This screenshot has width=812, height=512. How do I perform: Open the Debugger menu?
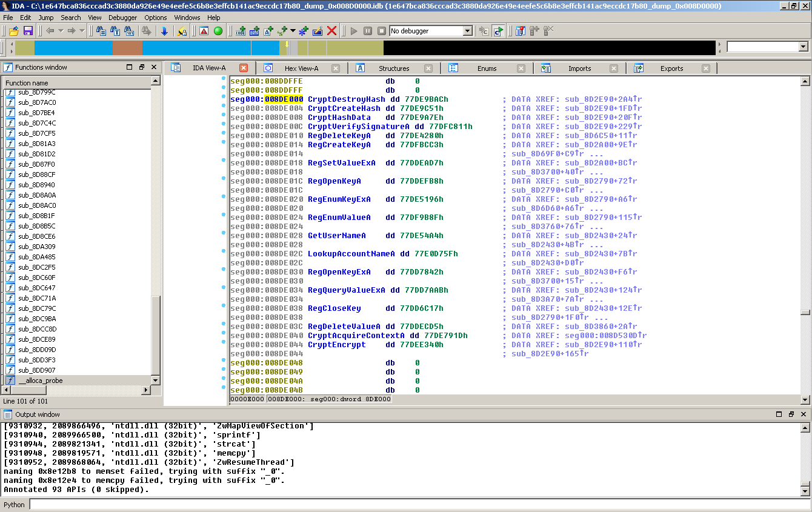(122, 18)
